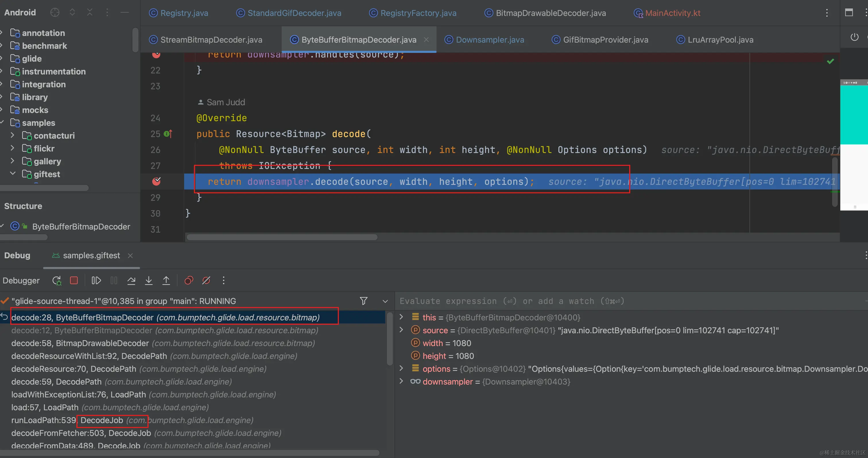Select the instrumentation folder
Viewport: 868px width, 458px height.
pos(54,72)
